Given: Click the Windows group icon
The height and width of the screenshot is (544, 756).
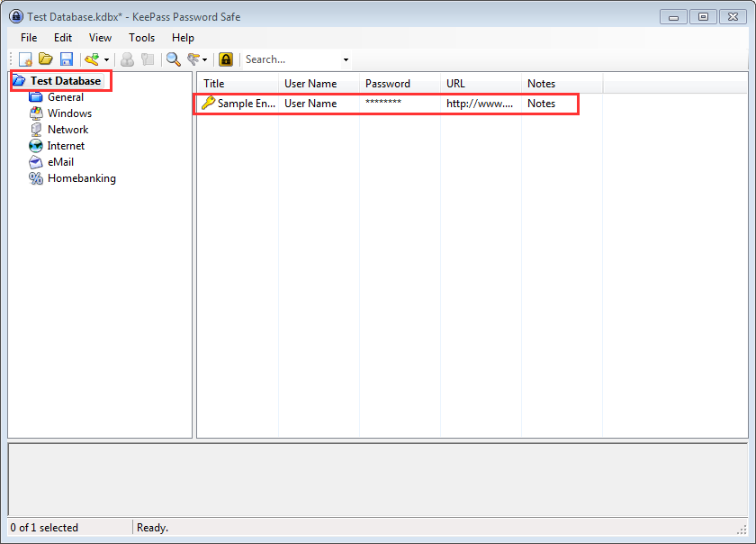Looking at the screenshot, I should click(36, 113).
